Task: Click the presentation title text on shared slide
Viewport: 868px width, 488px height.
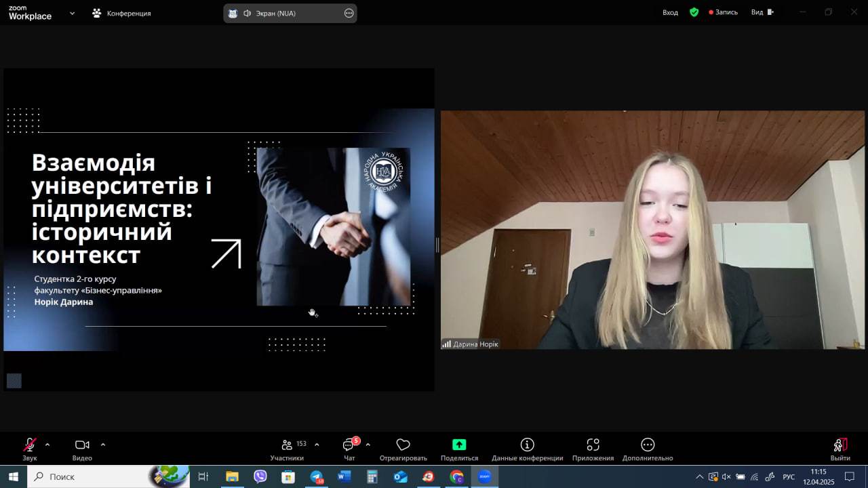Action: 122,209
